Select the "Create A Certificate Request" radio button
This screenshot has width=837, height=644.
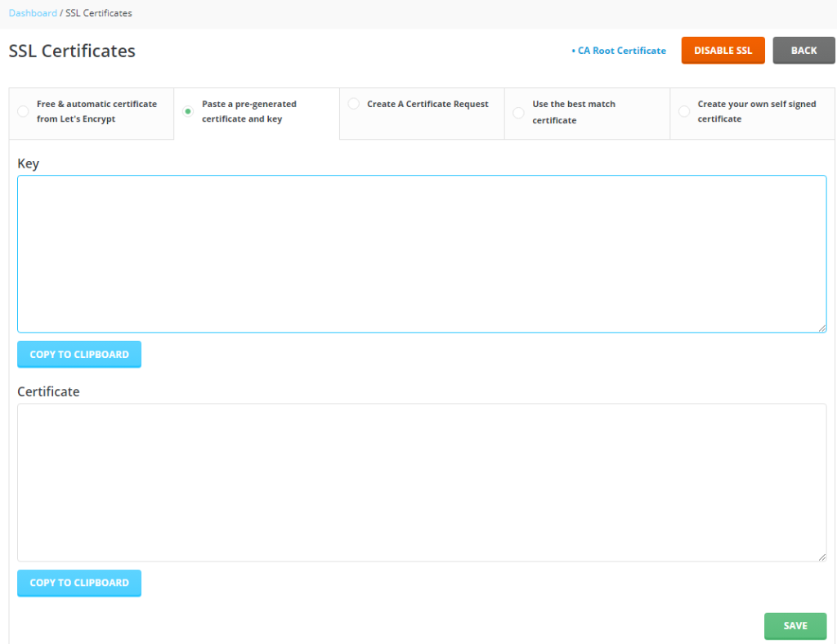(353, 104)
